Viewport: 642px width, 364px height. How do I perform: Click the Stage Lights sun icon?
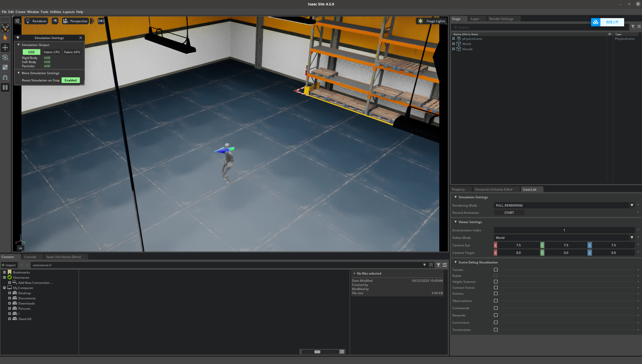421,21
